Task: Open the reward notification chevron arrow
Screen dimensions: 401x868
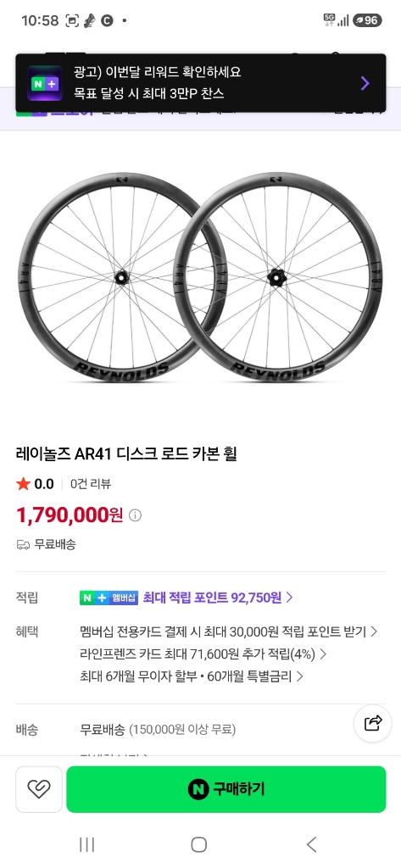Action: 365,84
